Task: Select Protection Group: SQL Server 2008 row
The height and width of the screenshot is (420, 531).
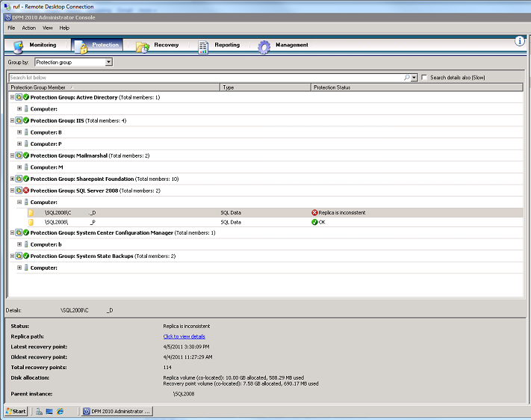Action: click(x=266, y=191)
